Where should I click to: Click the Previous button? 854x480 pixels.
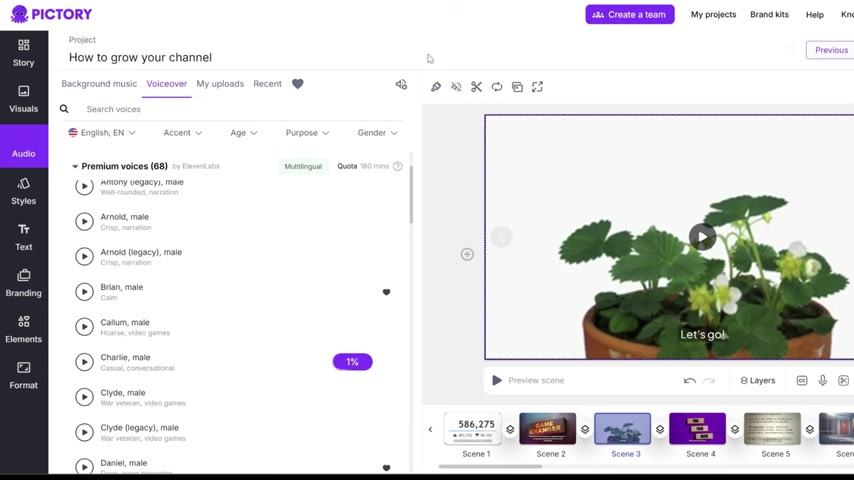(830, 50)
